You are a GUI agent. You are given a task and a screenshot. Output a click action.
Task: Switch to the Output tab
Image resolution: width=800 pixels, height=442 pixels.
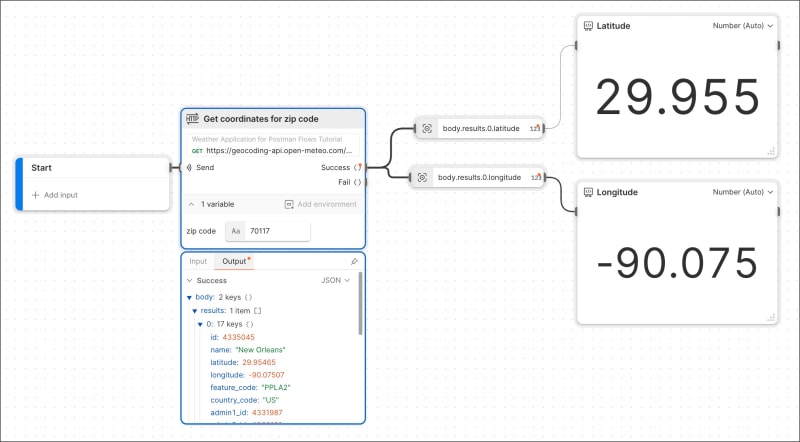[x=234, y=261]
